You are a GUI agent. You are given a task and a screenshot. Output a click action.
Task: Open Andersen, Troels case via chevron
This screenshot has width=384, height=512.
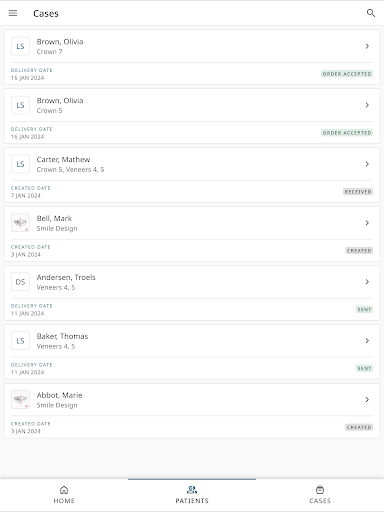(367, 282)
